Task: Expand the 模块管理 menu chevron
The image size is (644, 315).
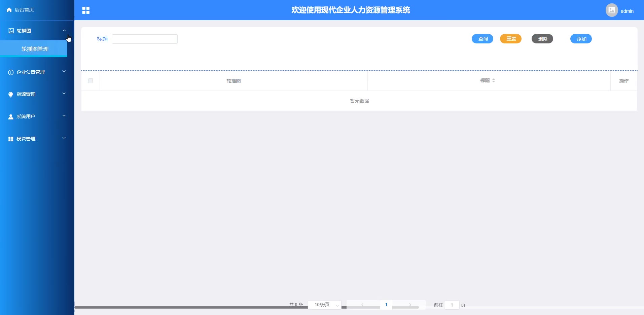Action: tap(64, 138)
